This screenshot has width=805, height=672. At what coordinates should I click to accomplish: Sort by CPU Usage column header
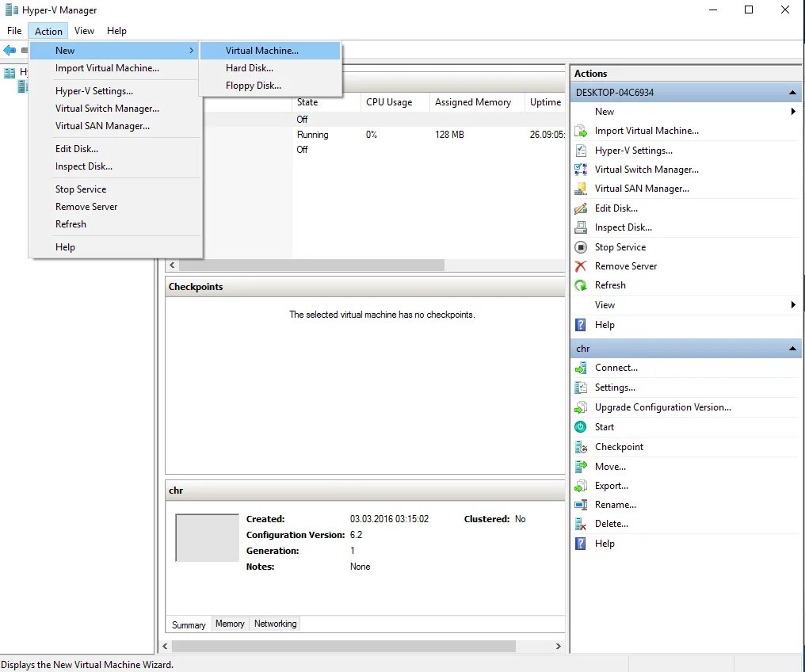point(395,102)
